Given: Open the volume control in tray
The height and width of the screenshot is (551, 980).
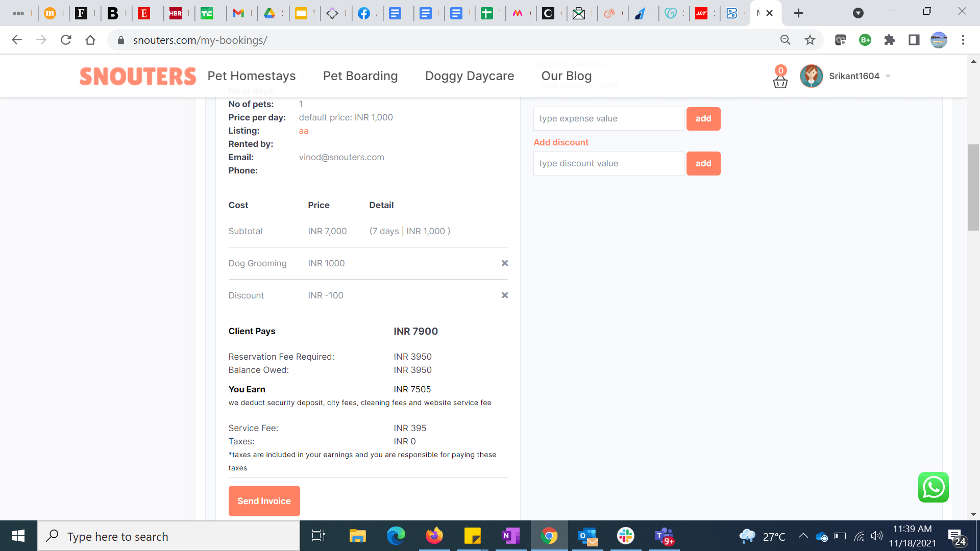Looking at the screenshot, I should coord(877,536).
